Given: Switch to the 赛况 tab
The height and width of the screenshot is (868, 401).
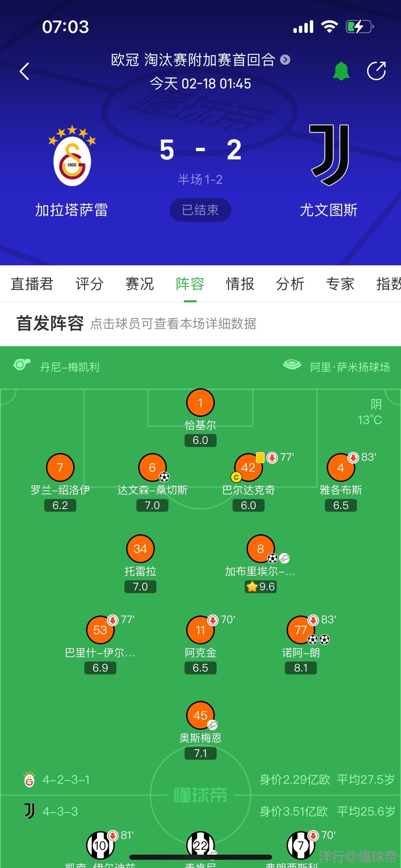Looking at the screenshot, I should click(x=139, y=284).
